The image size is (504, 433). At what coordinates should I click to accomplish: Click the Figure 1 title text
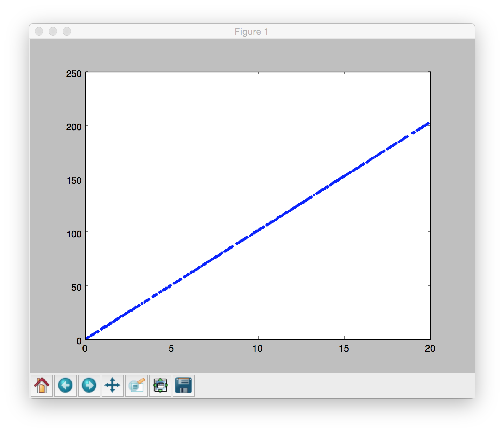point(251,32)
